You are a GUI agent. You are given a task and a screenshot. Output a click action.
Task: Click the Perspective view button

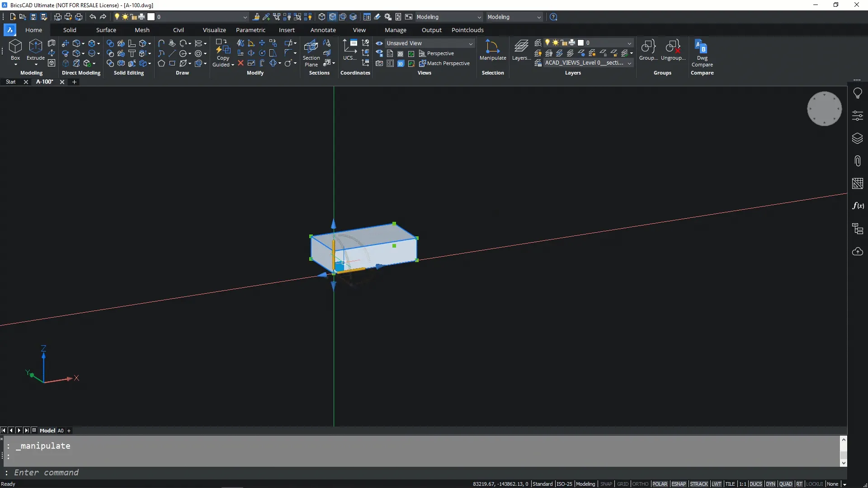tap(437, 53)
